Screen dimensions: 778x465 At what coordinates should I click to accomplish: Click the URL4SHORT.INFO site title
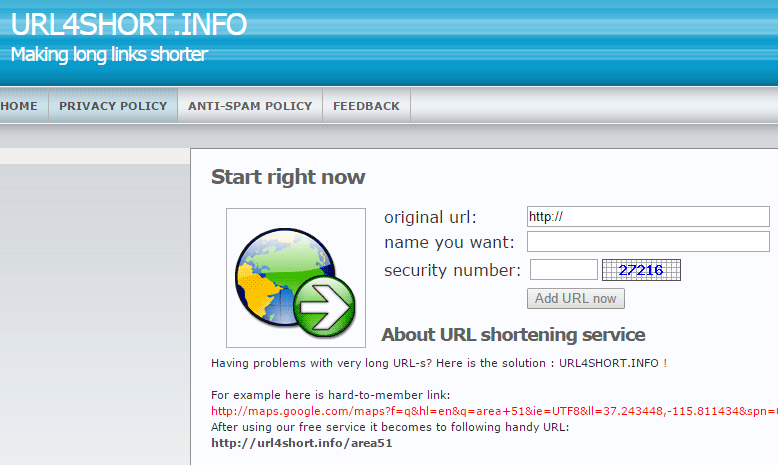coord(129,24)
